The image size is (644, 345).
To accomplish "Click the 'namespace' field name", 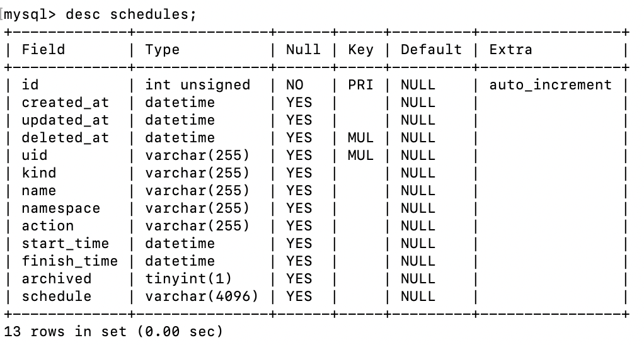I will [x=60, y=208].
